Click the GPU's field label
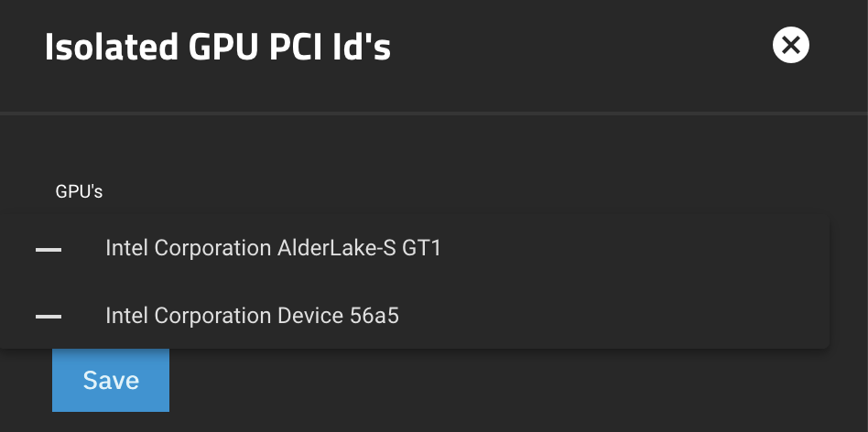Viewport: 868px width, 432px height. point(79,192)
